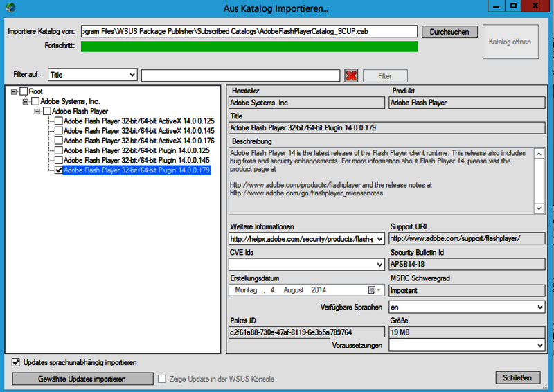
Task: Open the calendar picker in Erstellungsdatum
Action: 374,290
